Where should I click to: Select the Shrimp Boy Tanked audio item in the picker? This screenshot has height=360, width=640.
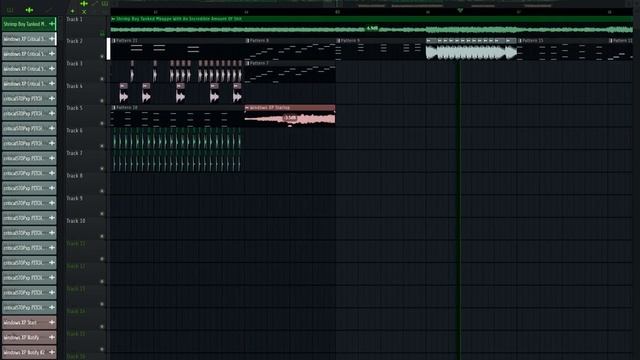29,24
